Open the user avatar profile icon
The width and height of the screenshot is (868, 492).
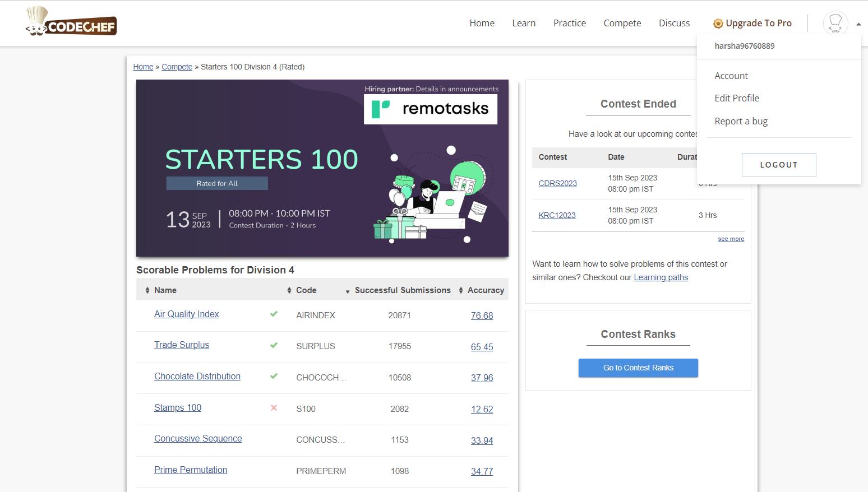[835, 23]
